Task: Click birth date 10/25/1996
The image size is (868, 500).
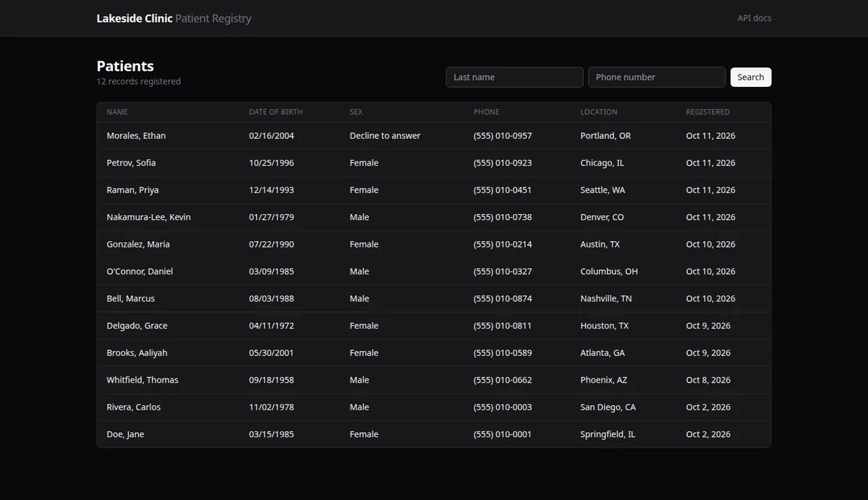Action: [271, 163]
